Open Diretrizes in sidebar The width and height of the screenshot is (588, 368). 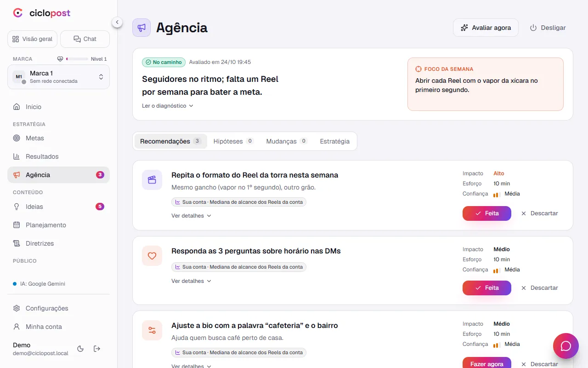coord(58,243)
